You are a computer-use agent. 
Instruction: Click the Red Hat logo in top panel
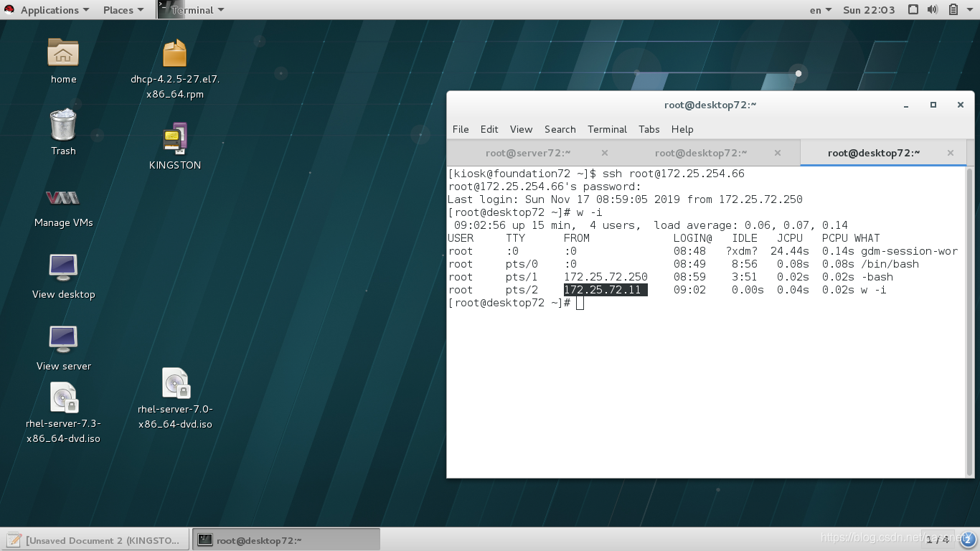[x=11, y=10]
